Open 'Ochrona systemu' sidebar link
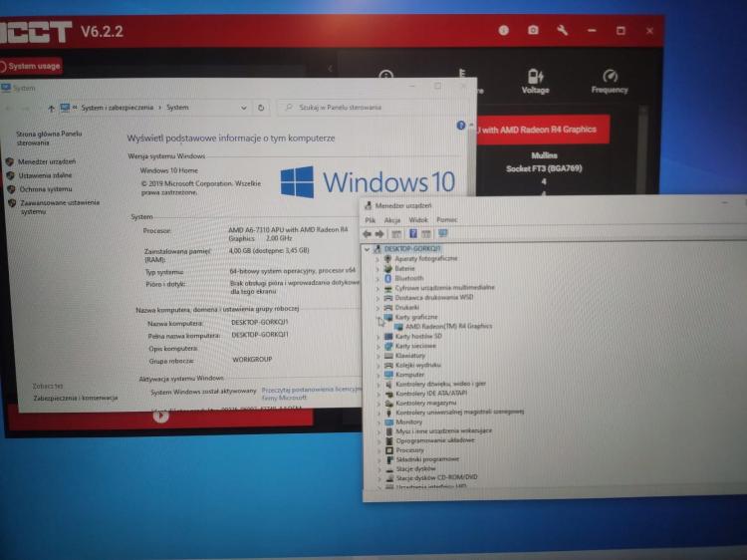Viewport: 747px width, 560px height. 46,189
